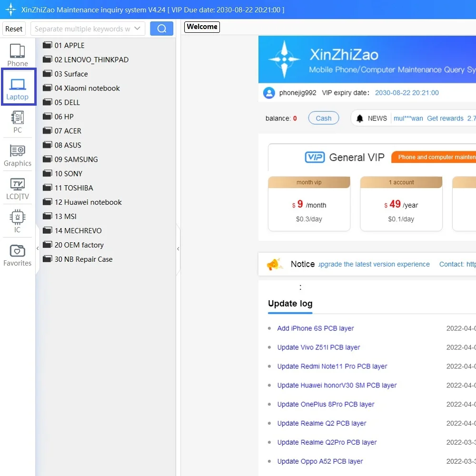
Task: Open Update Vivo Z51I PCB layer link
Action: click(x=318, y=347)
